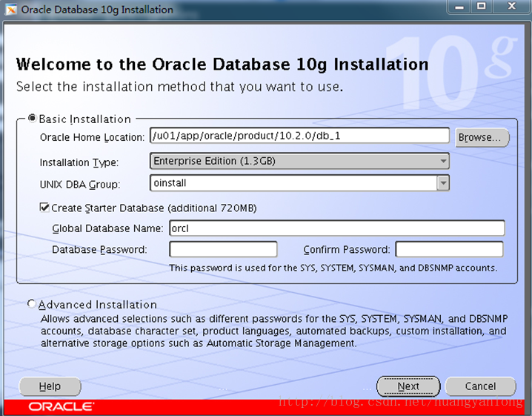Click the UNIX DBA Group label
The width and height of the screenshot is (532, 416).
80,185
